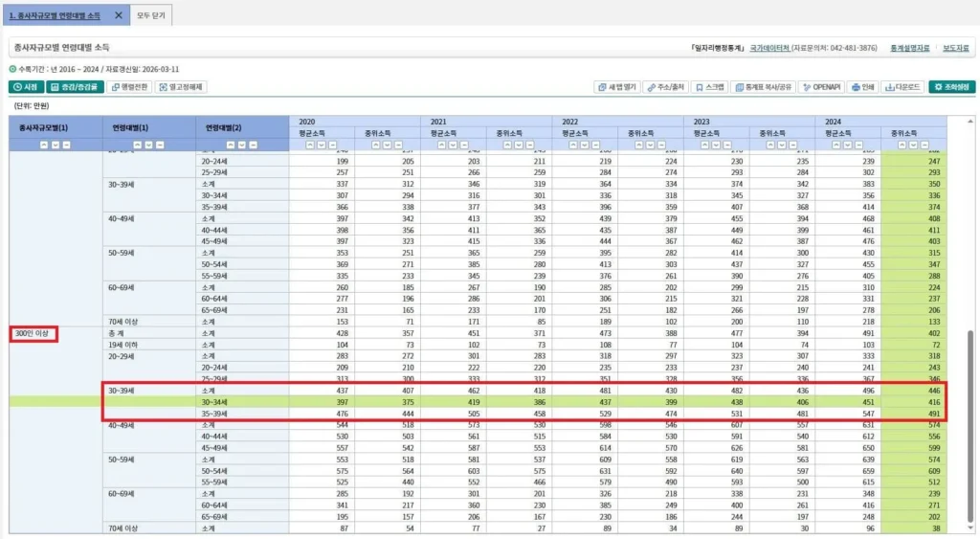Viewport: 980px width, 539px height.
Task: Click the vertical scrollbar thumb
Action: (970, 425)
